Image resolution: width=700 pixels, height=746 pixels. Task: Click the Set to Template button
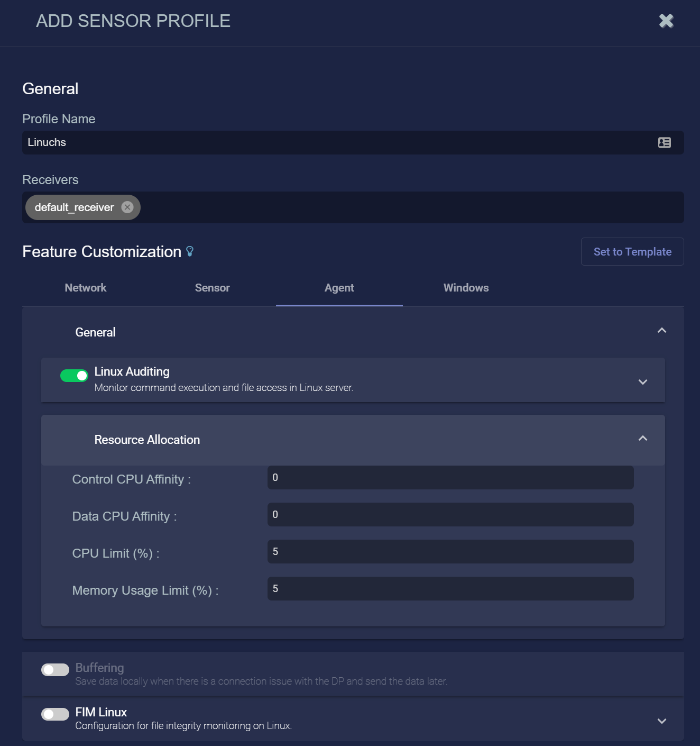point(632,252)
